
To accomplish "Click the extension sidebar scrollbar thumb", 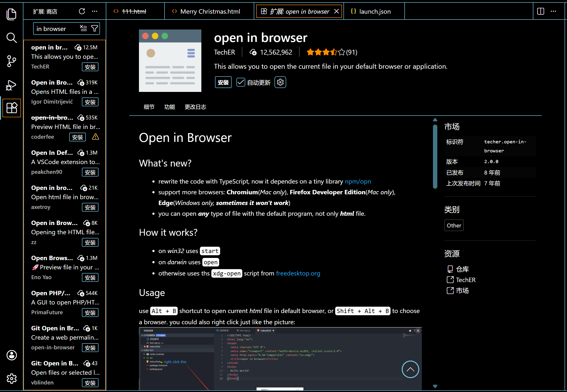I will point(435,157).
